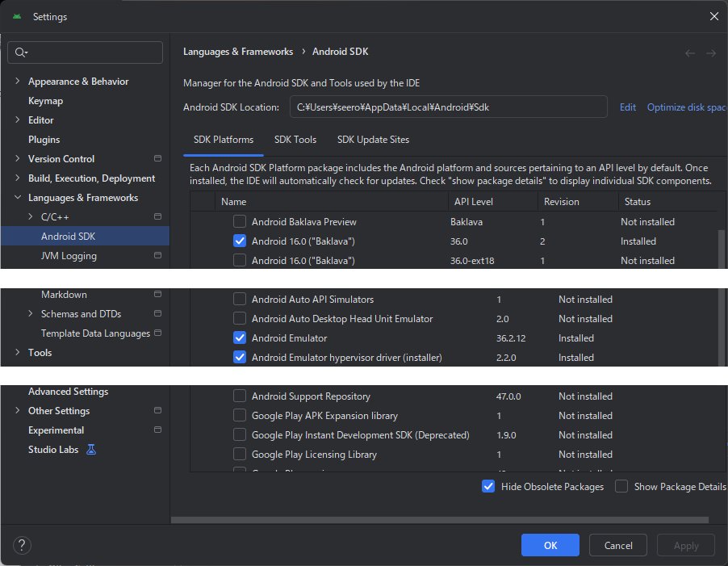Image resolution: width=728 pixels, height=566 pixels.
Task: Click the project-level icon beside C/C++
Action: coord(158,216)
